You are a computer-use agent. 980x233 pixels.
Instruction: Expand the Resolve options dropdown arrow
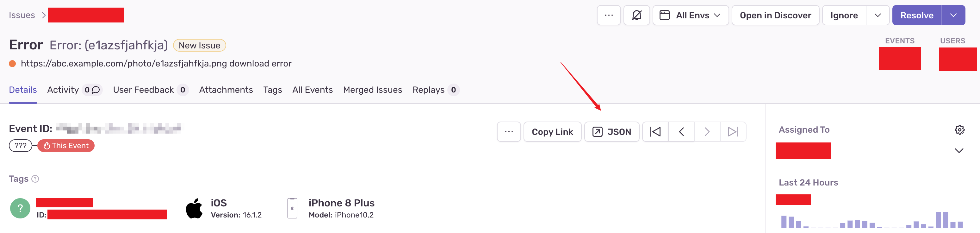point(953,15)
